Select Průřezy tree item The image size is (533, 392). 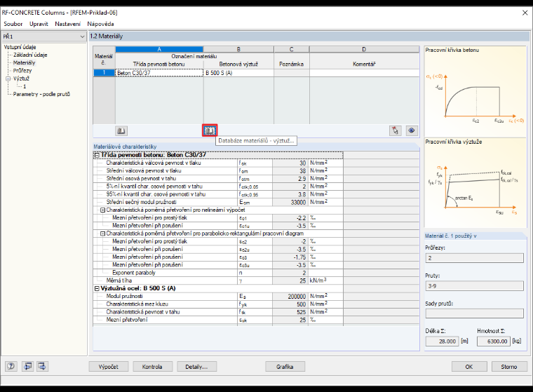[22, 70]
